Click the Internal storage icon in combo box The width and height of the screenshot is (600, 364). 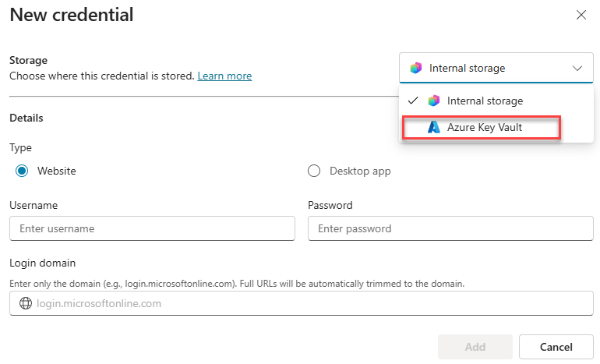tap(416, 68)
